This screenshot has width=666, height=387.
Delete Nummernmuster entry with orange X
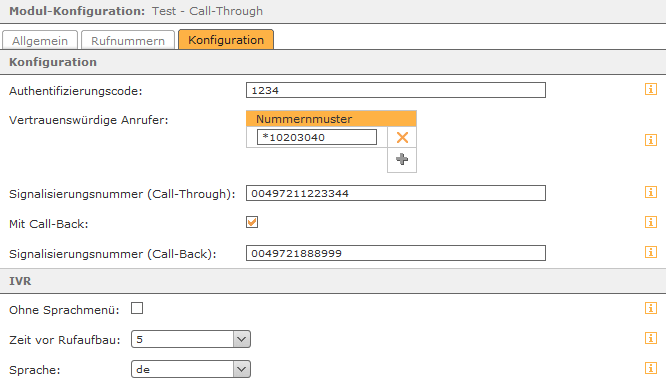[402, 137]
